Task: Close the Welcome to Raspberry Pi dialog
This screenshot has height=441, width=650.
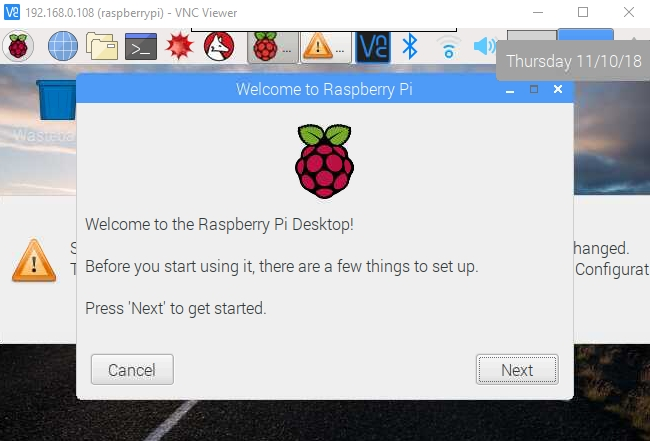Action: [558, 89]
